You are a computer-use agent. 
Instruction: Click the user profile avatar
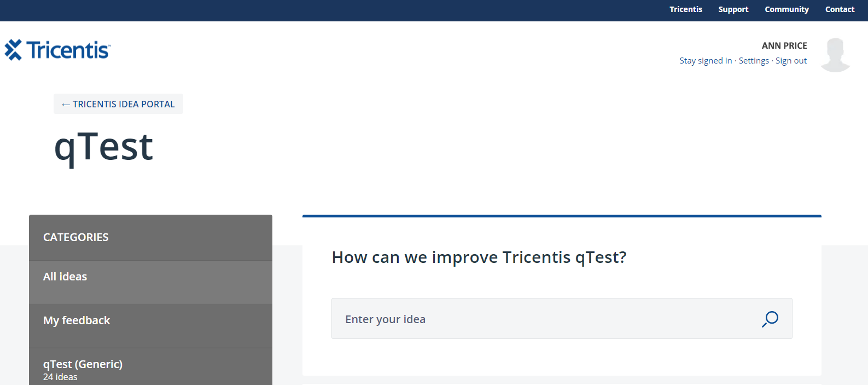[x=835, y=55]
